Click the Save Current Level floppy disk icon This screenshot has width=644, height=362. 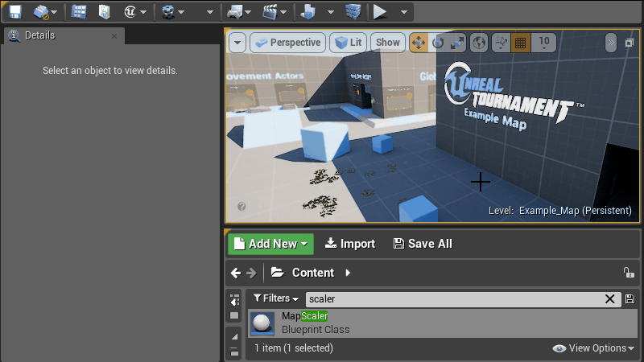[x=15, y=12]
